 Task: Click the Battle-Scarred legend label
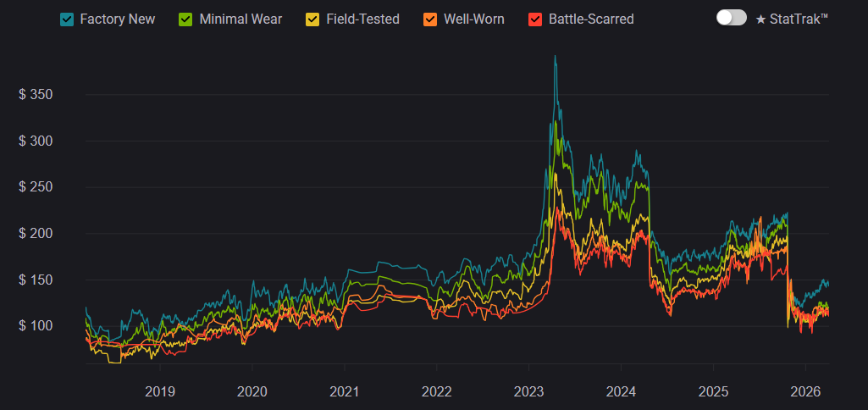pyautogui.click(x=591, y=19)
